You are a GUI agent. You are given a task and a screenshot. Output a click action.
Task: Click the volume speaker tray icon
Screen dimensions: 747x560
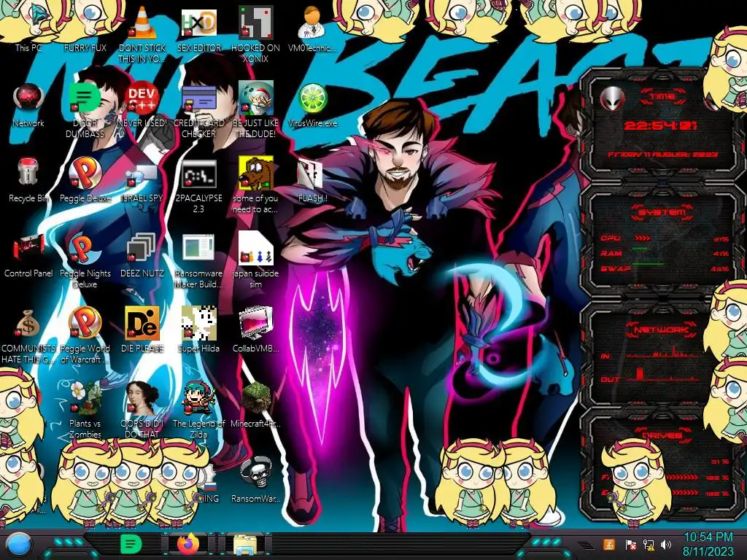(x=666, y=545)
